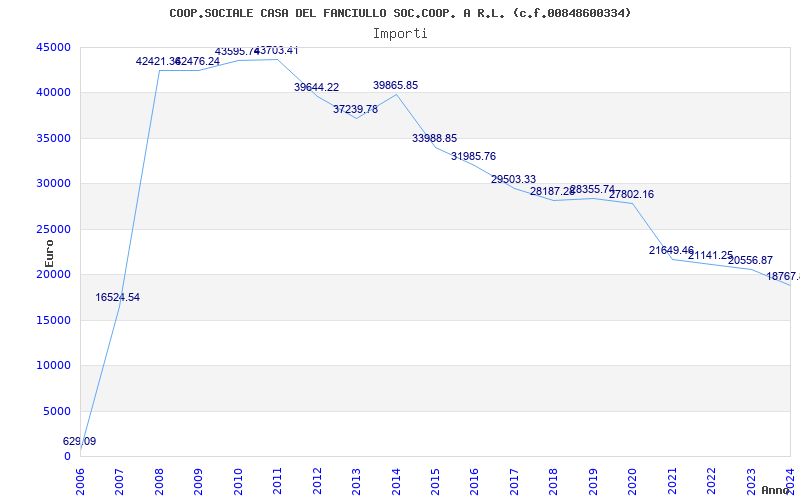Click the 10000 y-axis tick
Viewport: 800px width, 500px height.
(54, 366)
